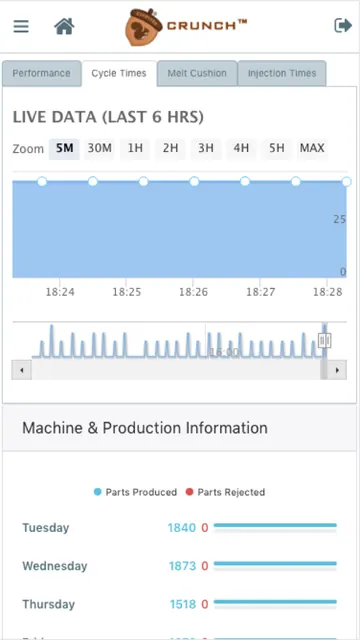Click the Thursday row label
Image resolution: width=360 pixels, height=640 pixels.
49,604
